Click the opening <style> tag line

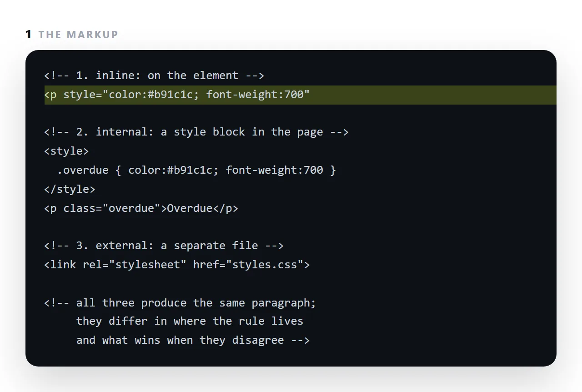click(x=66, y=151)
